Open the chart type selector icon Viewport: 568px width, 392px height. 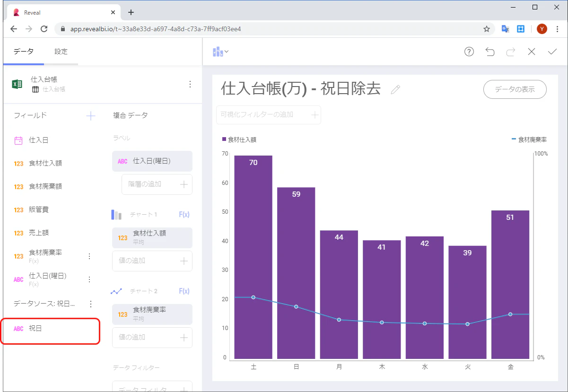(220, 52)
